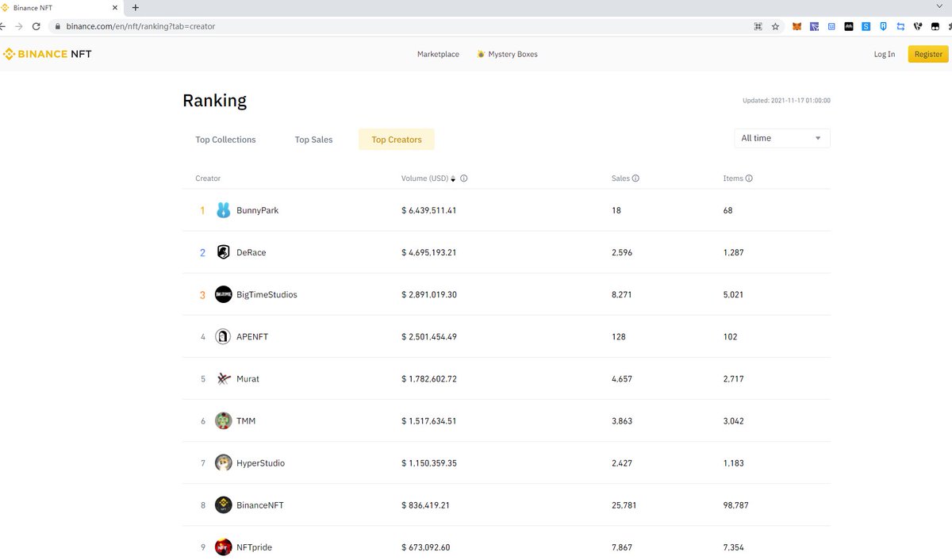Click the Register button

click(928, 54)
